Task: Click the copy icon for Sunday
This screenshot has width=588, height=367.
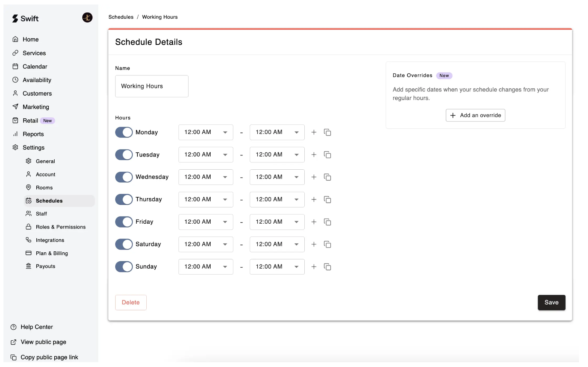Action: (x=327, y=267)
